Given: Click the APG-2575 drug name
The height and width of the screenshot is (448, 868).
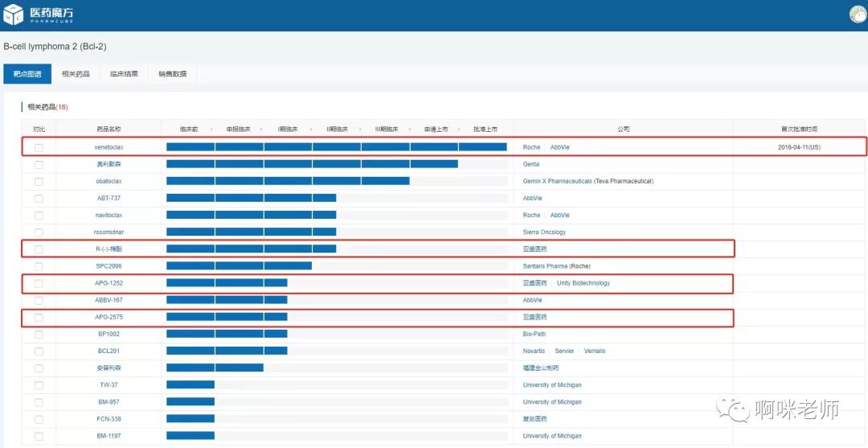Looking at the screenshot, I should click(x=108, y=317).
